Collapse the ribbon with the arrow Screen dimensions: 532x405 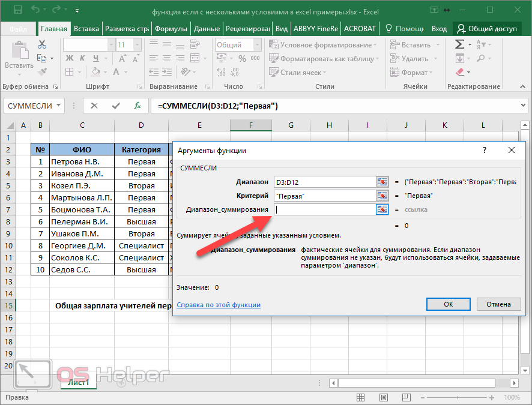[522, 87]
